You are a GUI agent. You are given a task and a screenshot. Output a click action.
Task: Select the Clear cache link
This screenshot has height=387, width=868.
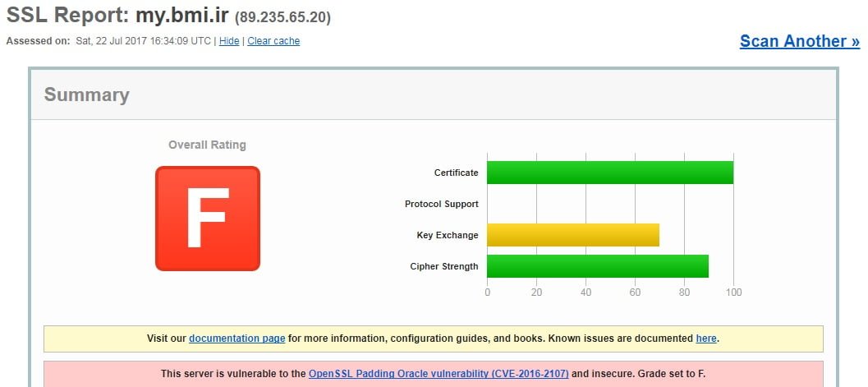pyautogui.click(x=273, y=41)
